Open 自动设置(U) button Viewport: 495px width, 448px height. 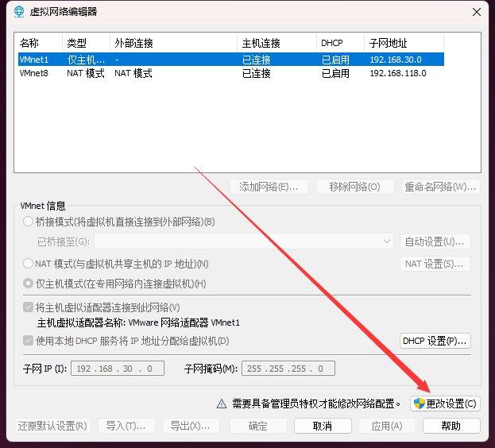click(435, 241)
